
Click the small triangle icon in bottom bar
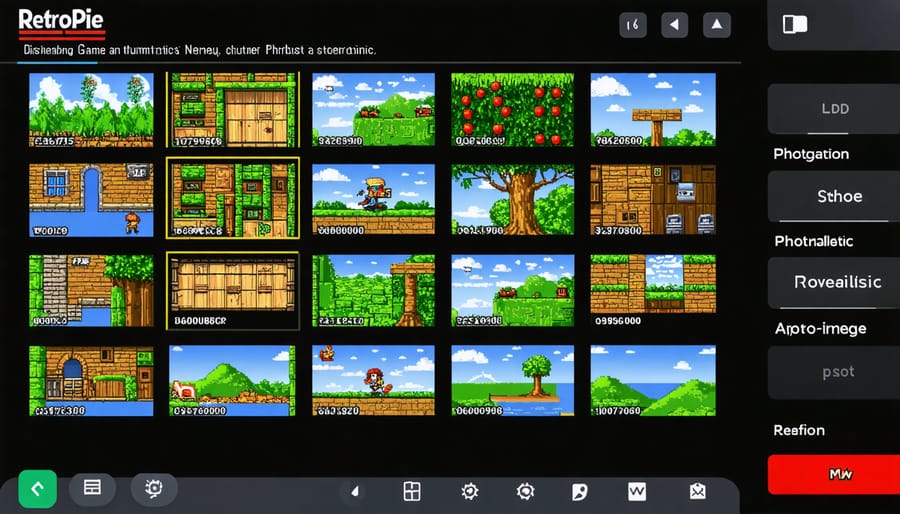355,492
